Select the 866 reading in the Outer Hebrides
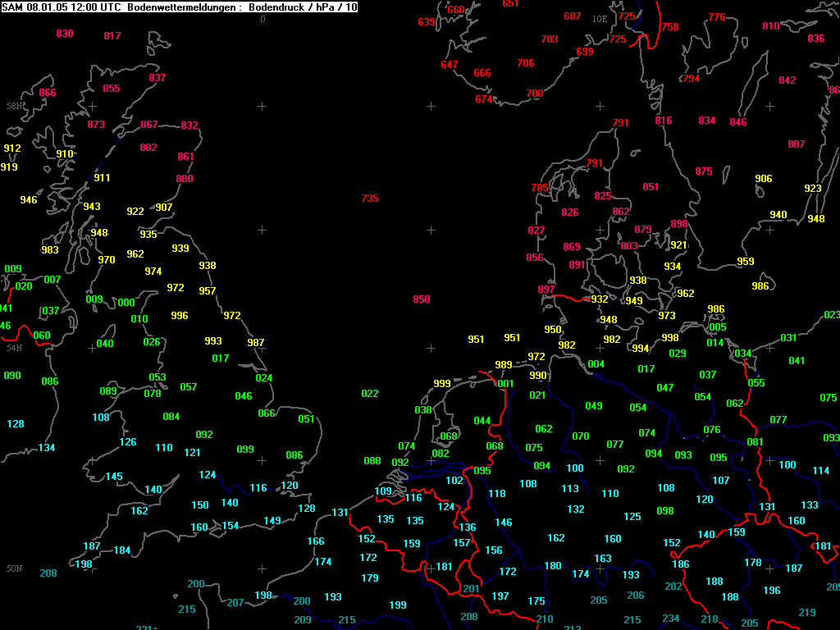Image resolution: width=840 pixels, height=630 pixels. (47, 93)
